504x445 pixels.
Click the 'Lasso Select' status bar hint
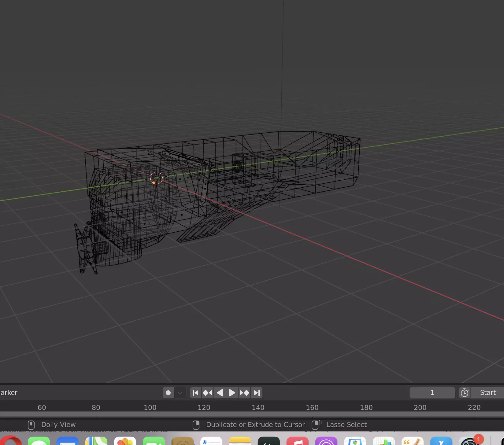346,425
